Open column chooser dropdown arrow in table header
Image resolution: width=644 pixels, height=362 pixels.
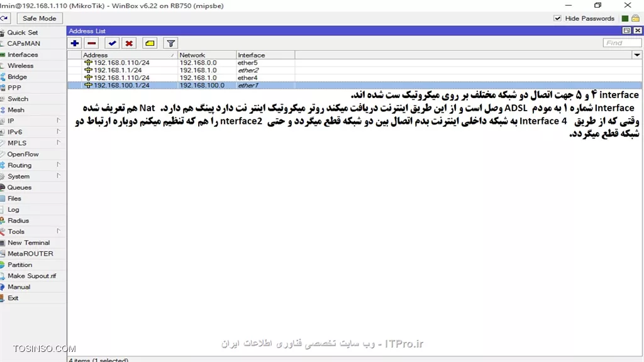(x=637, y=55)
